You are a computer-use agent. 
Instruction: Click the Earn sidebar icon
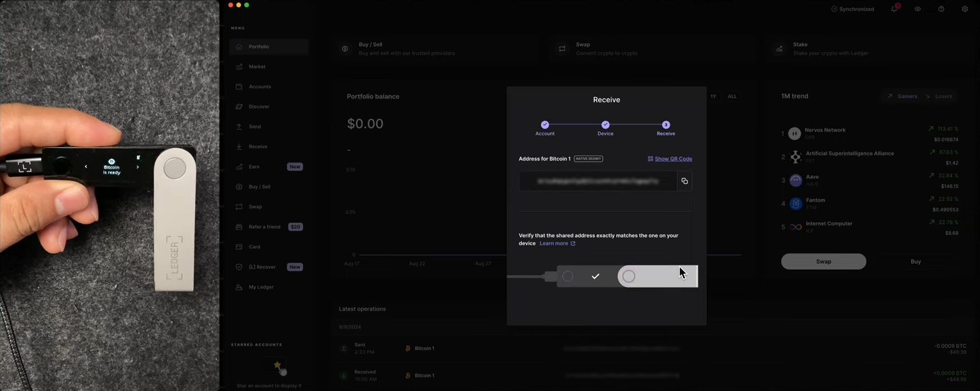pyautogui.click(x=239, y=166)
